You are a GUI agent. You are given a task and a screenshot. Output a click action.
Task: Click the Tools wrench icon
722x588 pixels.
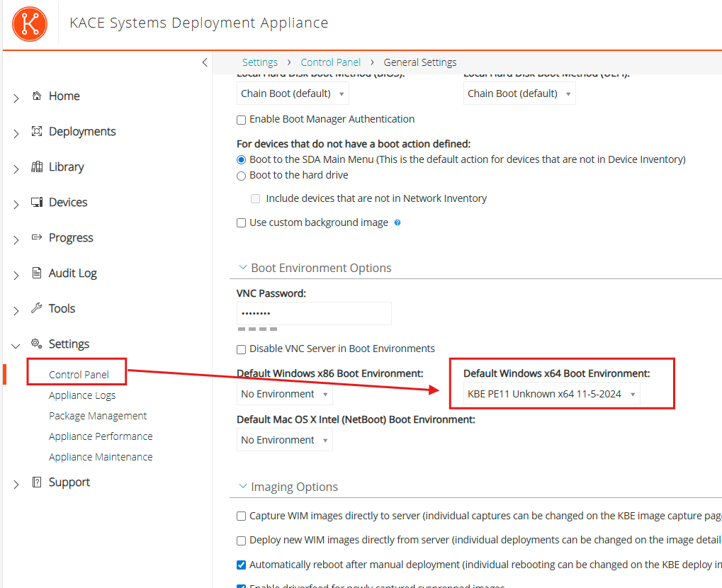(x=37, y=309)
